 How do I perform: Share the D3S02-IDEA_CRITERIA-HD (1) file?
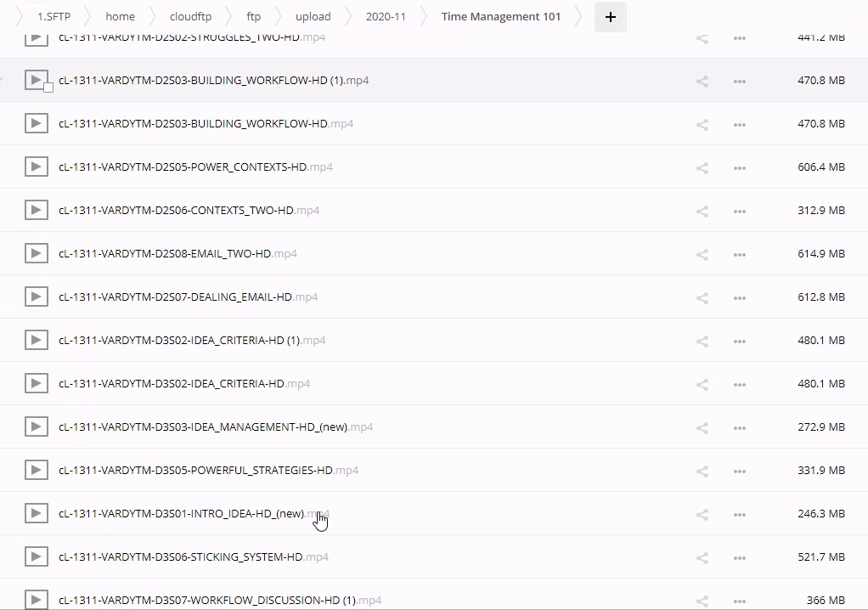click(x=702, y=342)
